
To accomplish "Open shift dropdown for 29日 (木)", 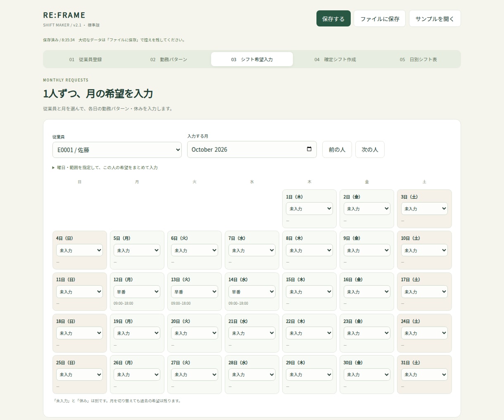I will [x=309, y=375].
